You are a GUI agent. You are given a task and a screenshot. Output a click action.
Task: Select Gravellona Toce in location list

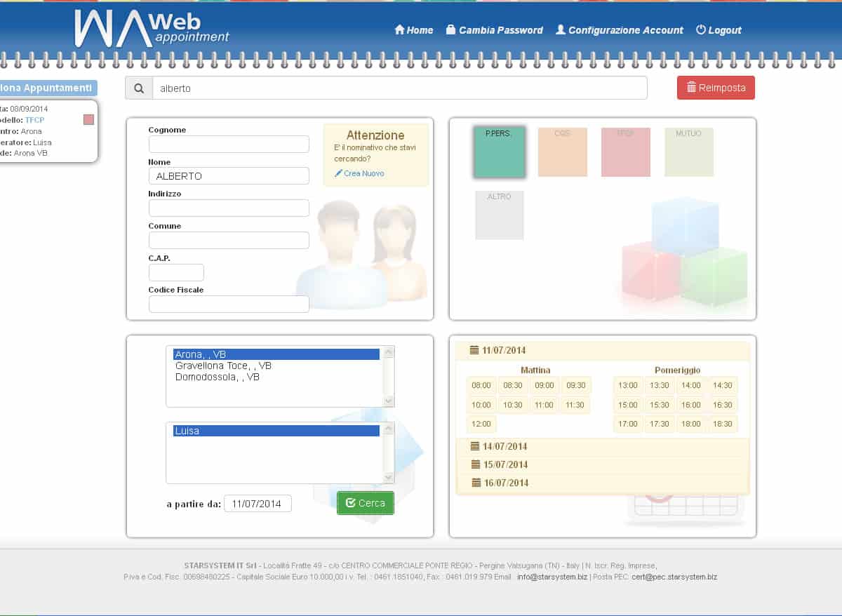pos(223,366)
